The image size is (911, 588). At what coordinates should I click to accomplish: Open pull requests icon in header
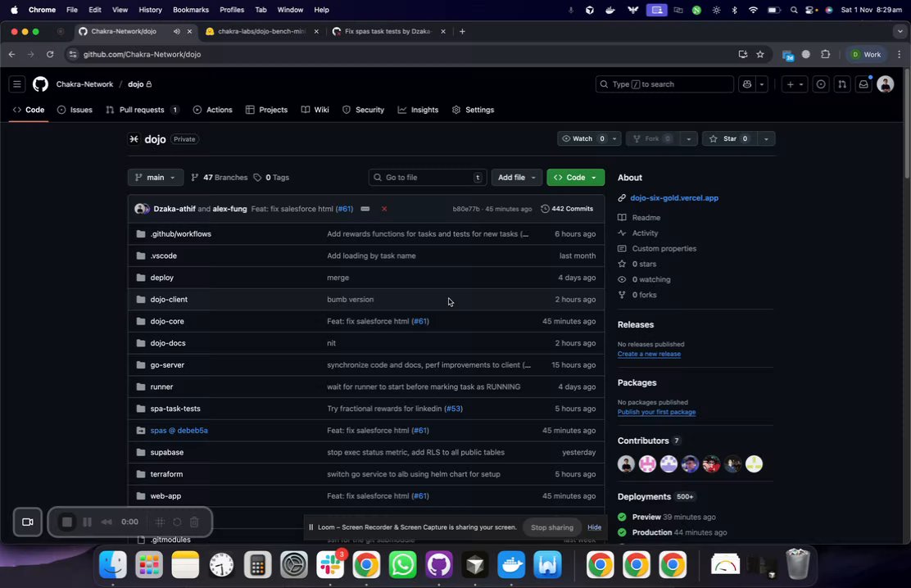842,84
